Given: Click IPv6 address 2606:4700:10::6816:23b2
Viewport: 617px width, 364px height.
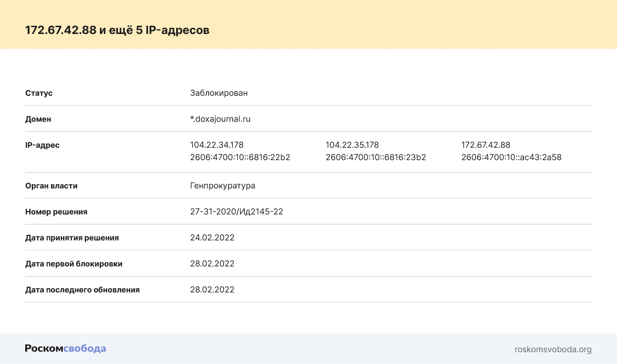Looking at the screenshot, I should point(375,158).
